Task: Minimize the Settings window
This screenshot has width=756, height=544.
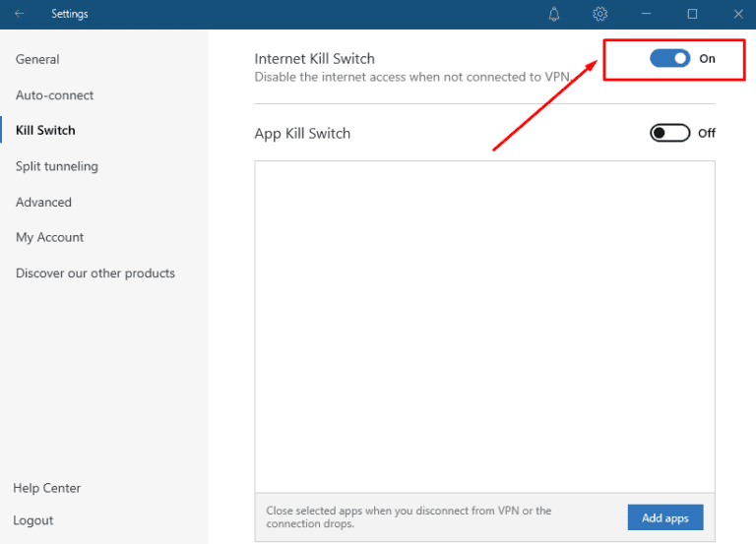Action: click(647, 14)
